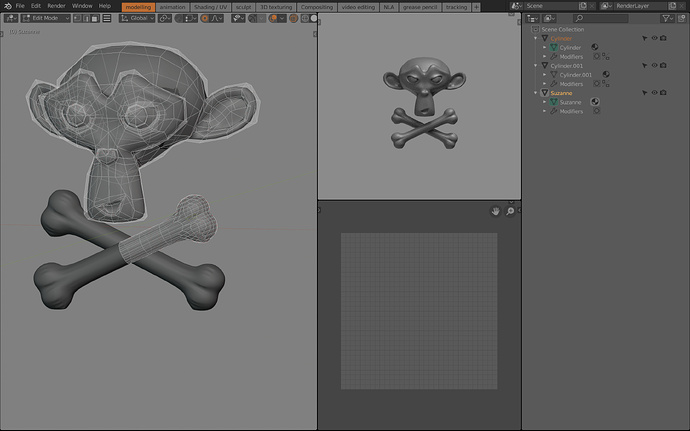Click the Suzanne mesh material icon
This screenshot has width=690, height=431.
coord(595,102)
